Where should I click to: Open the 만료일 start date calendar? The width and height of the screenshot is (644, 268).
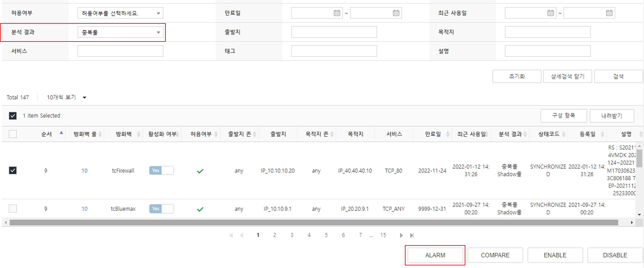click(337, 13)
